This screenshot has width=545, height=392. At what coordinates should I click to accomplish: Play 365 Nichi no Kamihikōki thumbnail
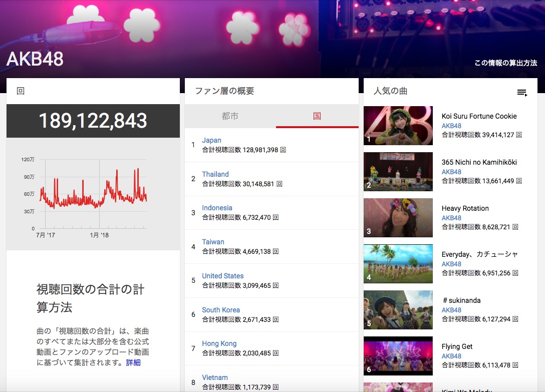pos(398,172)
